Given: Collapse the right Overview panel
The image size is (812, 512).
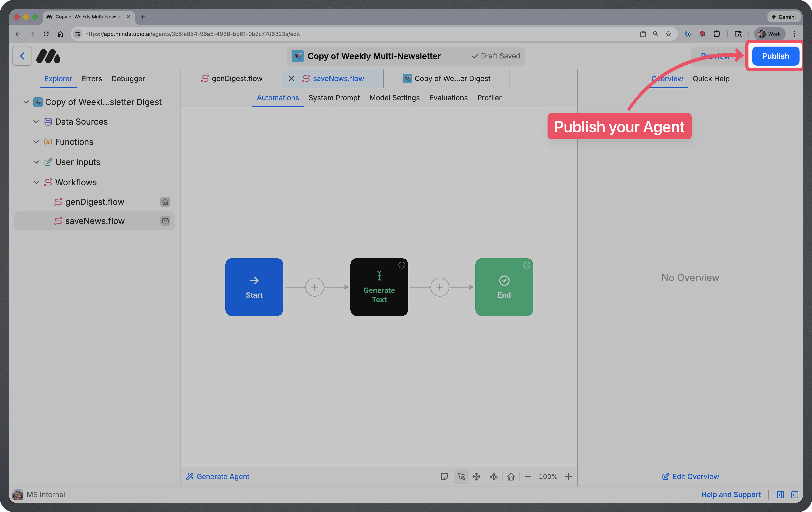Looking at the screenshot, I should pos(780,495).
